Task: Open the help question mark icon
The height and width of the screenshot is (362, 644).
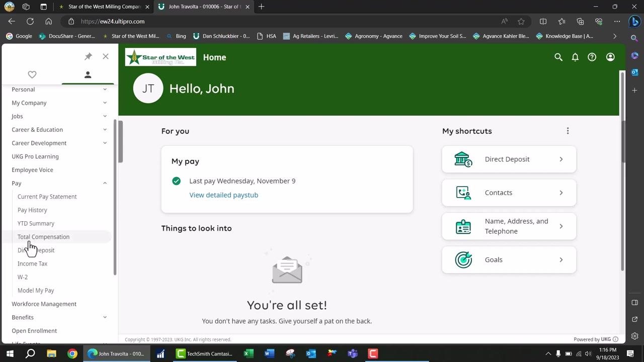Action: coord(592,57)
